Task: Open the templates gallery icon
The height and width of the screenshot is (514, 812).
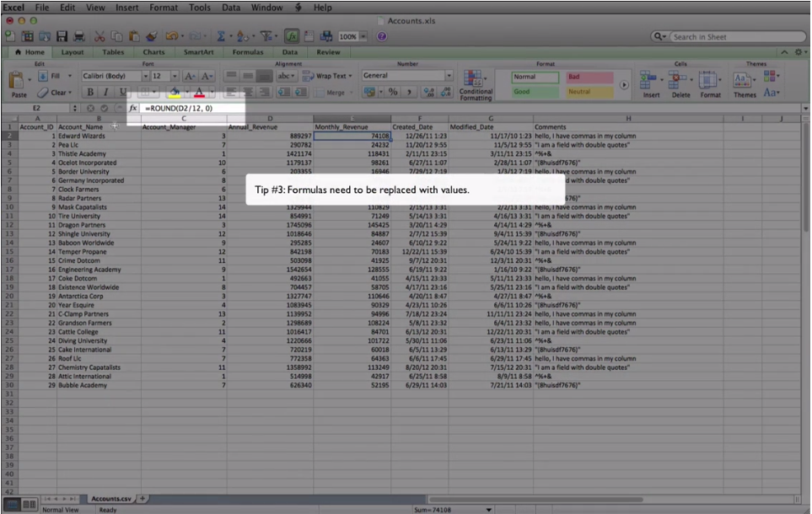Action: click(x=28, y=36)
